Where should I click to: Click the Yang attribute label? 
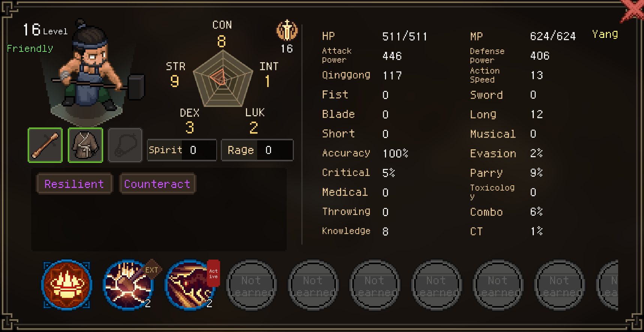605,35
